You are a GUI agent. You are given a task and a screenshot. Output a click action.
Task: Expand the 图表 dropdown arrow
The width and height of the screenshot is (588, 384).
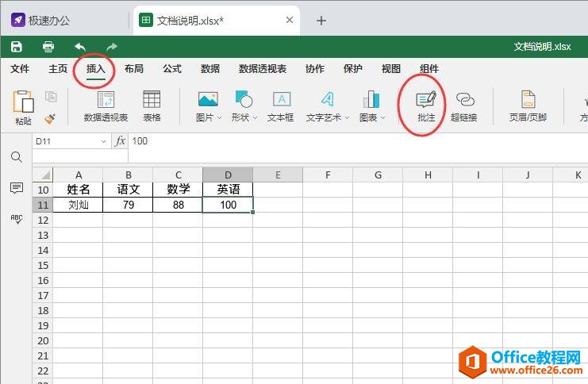click(383, 117)
